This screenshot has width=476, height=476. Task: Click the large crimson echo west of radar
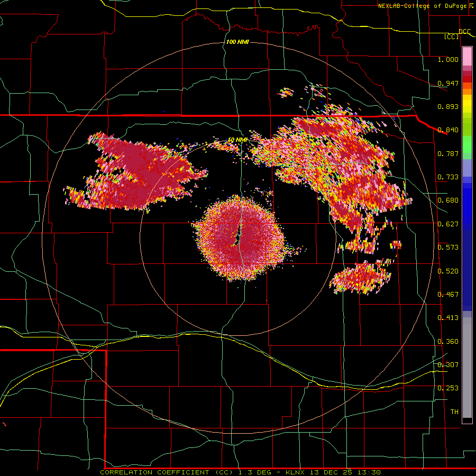[x=135, y=171]
